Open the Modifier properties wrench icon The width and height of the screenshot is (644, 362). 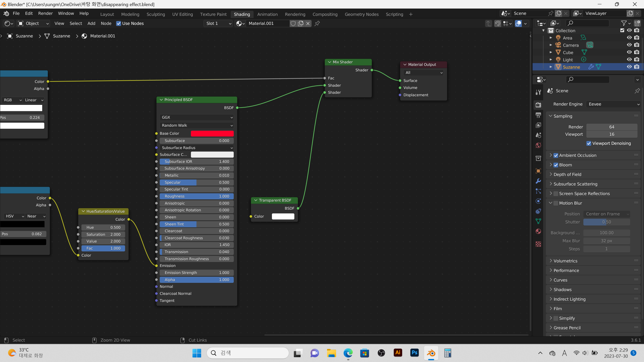click(538, 181)
